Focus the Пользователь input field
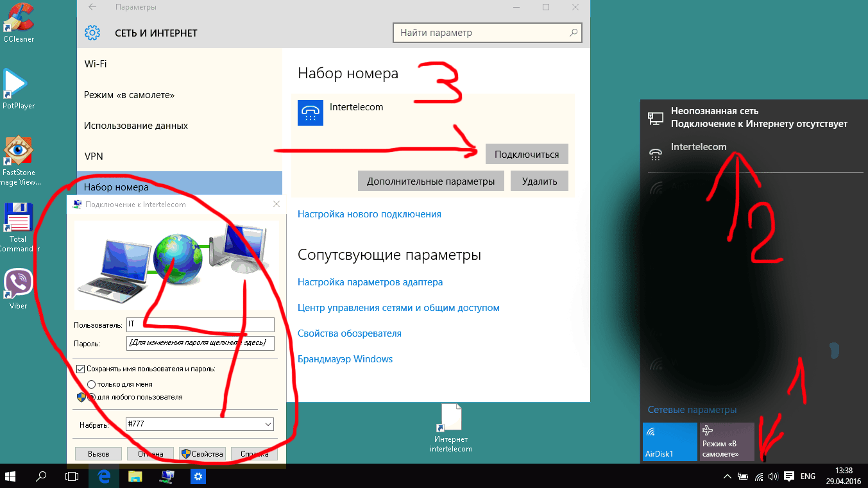Viewport: 868px width, 488px height. (x=200, y=324)
